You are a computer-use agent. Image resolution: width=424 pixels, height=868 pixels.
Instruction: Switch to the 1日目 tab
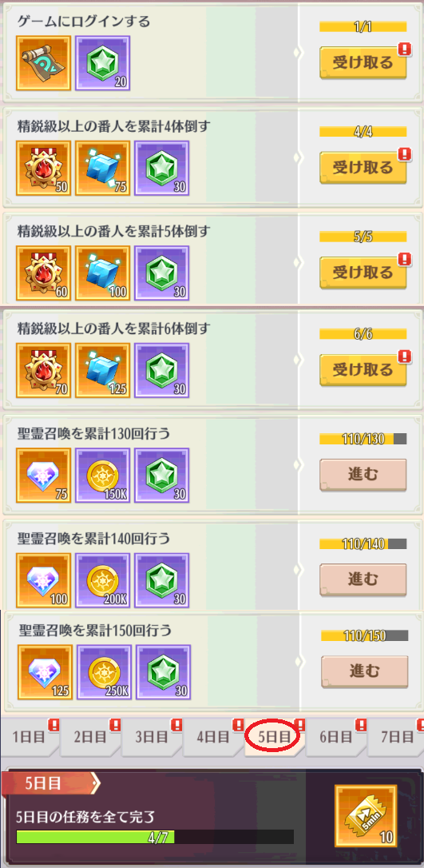(x=29, y=737)
